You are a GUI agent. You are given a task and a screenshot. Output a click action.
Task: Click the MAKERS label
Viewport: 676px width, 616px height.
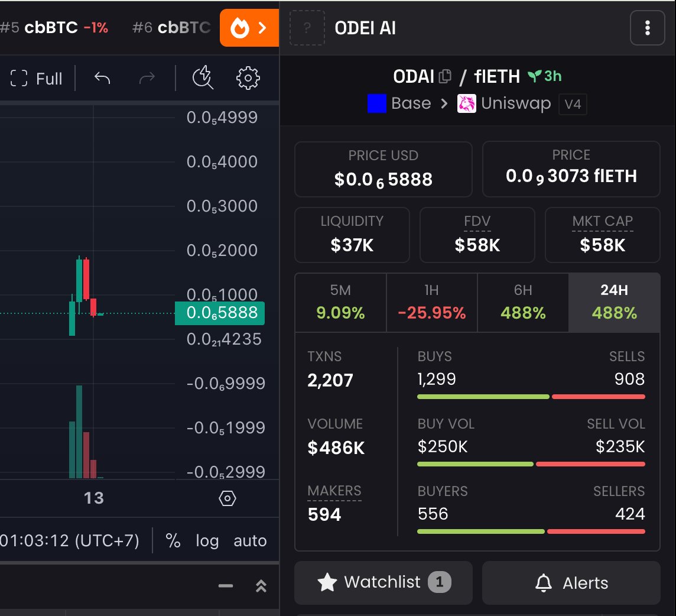pyautogui.click(x=334, y=491)
